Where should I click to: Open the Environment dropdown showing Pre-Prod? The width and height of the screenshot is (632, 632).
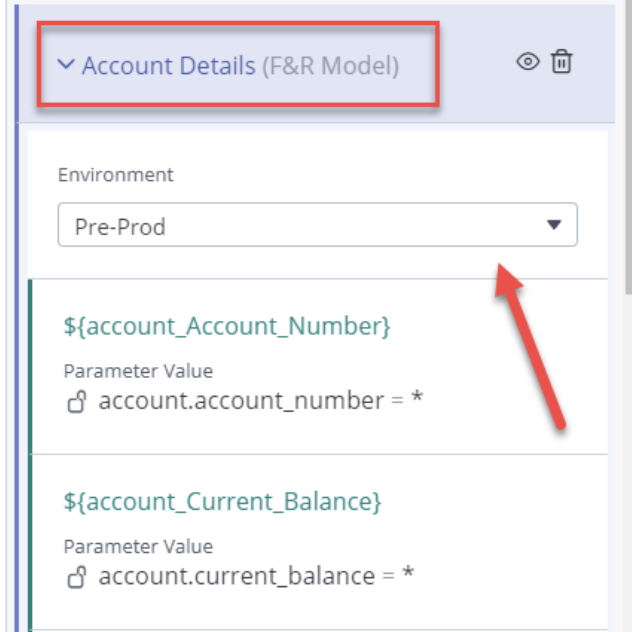(x=318, y=225)
